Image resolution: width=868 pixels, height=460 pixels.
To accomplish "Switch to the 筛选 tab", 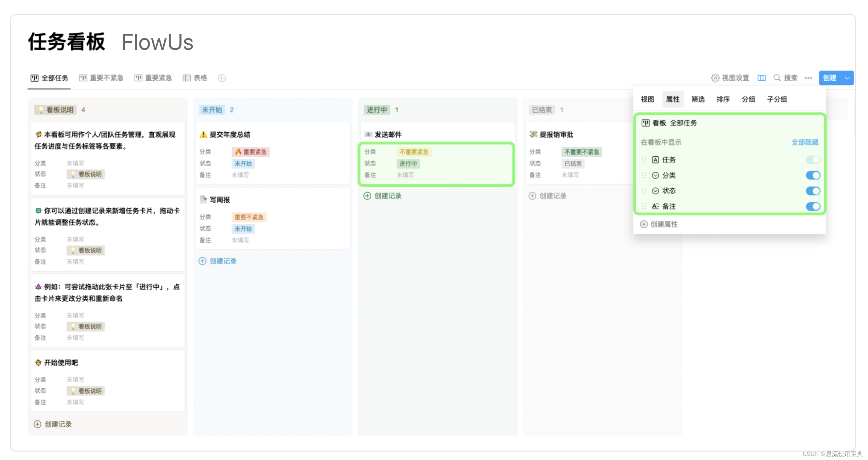I will [697, 99].
